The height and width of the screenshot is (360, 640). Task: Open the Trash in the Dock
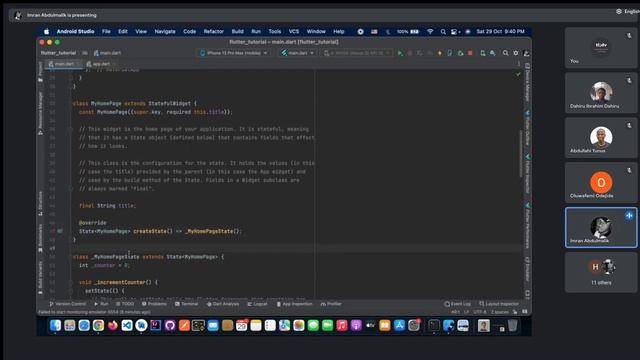pyautogui.click(x=512, y=325)
